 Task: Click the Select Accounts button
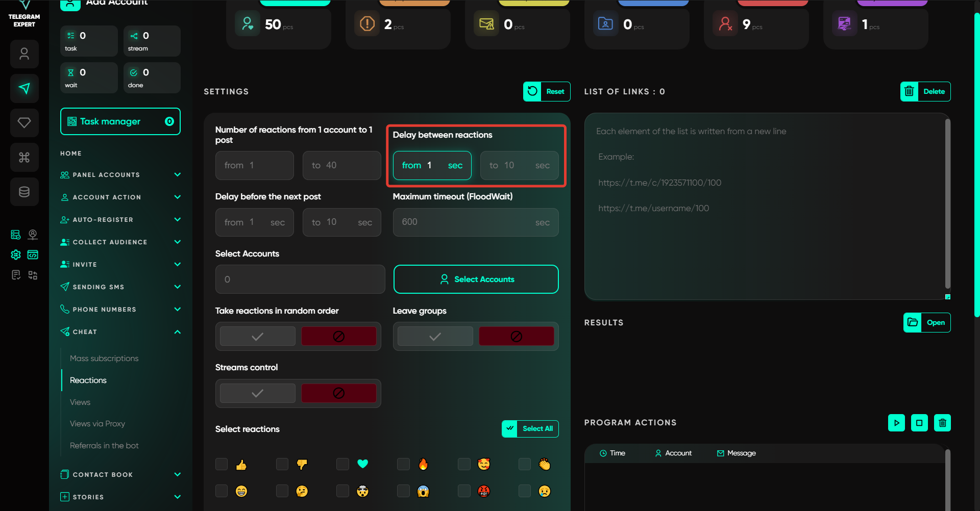pyautogui.click(x=476, y=279)
